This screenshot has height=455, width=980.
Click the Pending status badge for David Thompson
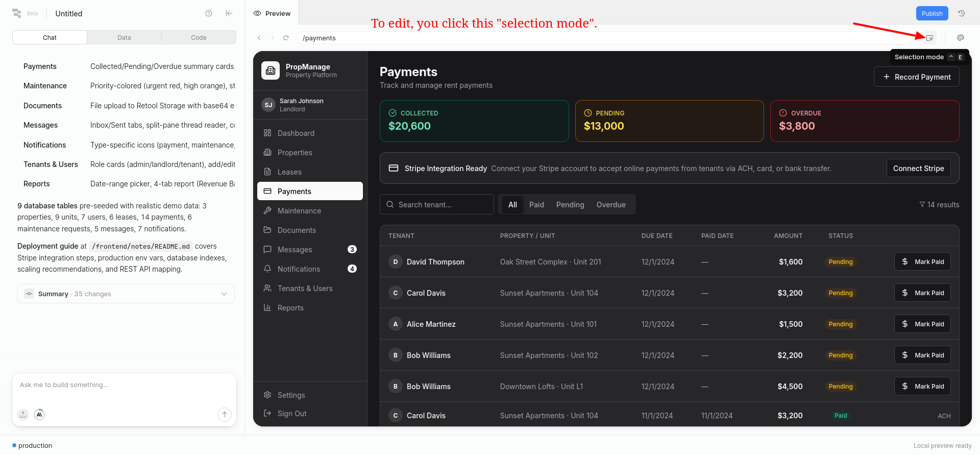pyautogui.click(x=840, y=261)
